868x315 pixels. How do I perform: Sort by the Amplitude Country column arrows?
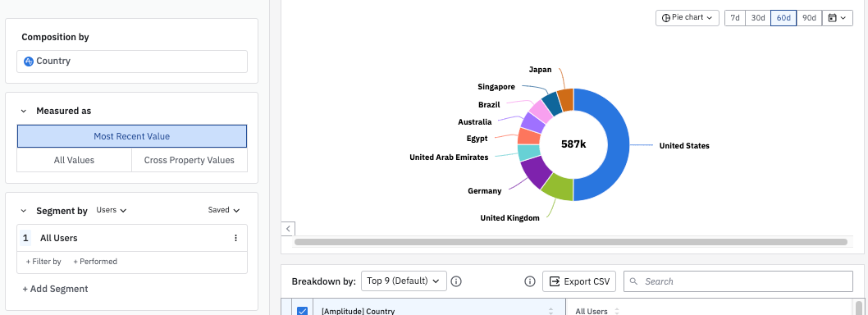(550, 311)
